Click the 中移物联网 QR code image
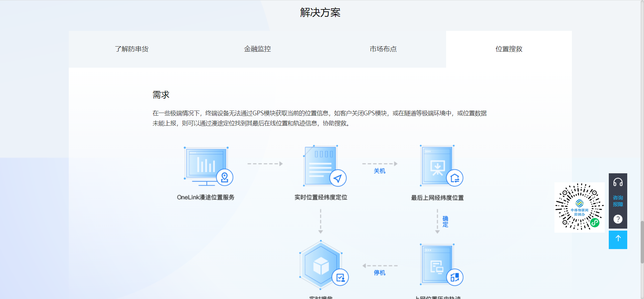 579,207
